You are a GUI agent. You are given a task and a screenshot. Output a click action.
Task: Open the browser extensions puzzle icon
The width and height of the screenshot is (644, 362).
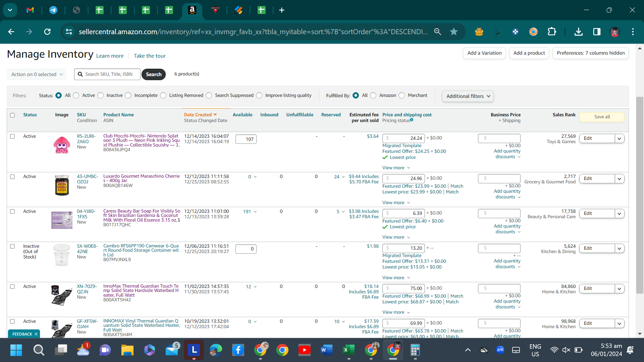click(552, 32)
